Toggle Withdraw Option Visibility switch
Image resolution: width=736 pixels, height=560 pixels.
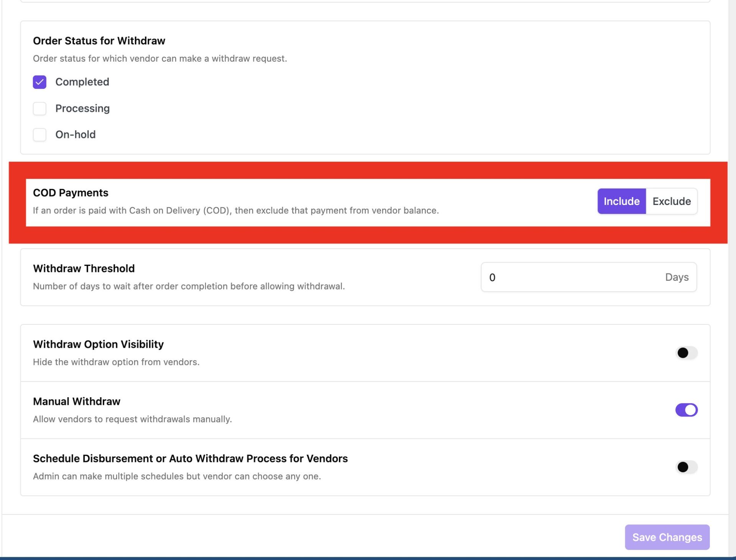686,353
